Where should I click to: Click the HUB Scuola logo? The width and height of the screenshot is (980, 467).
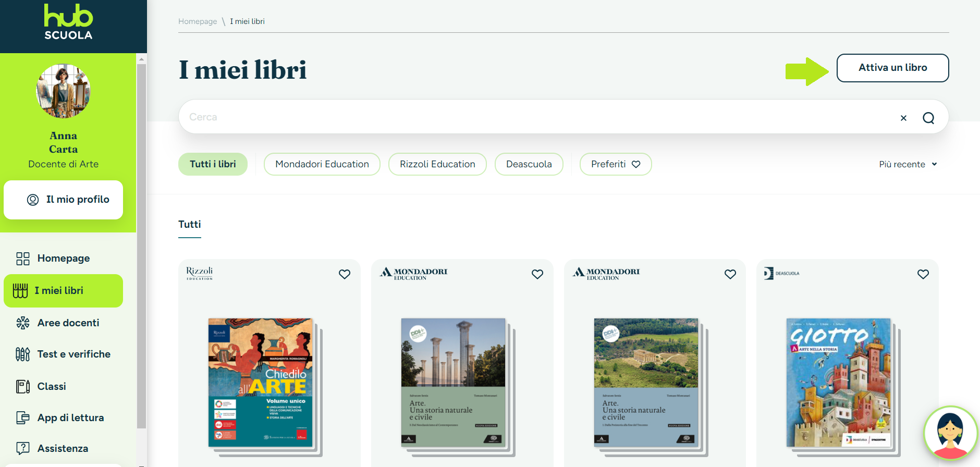68,22
